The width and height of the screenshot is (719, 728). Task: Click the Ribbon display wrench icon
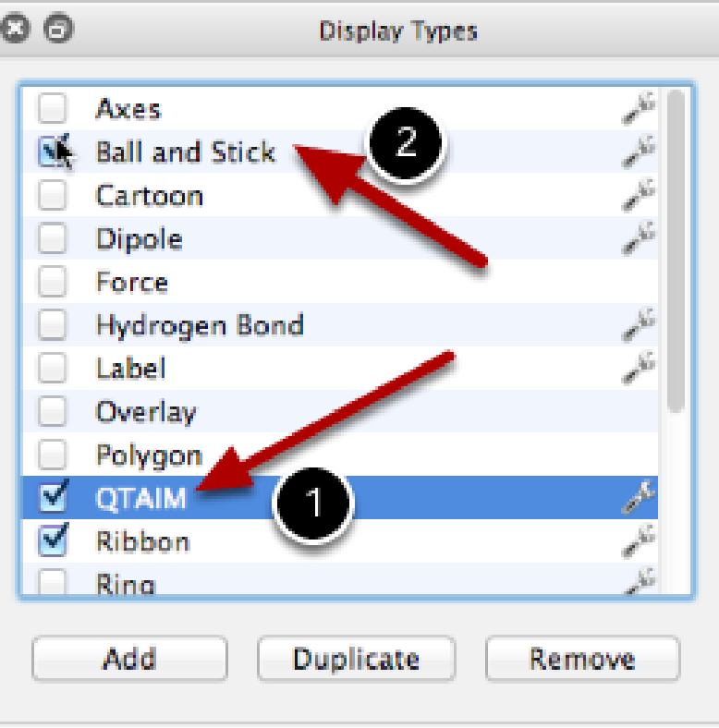639,541
